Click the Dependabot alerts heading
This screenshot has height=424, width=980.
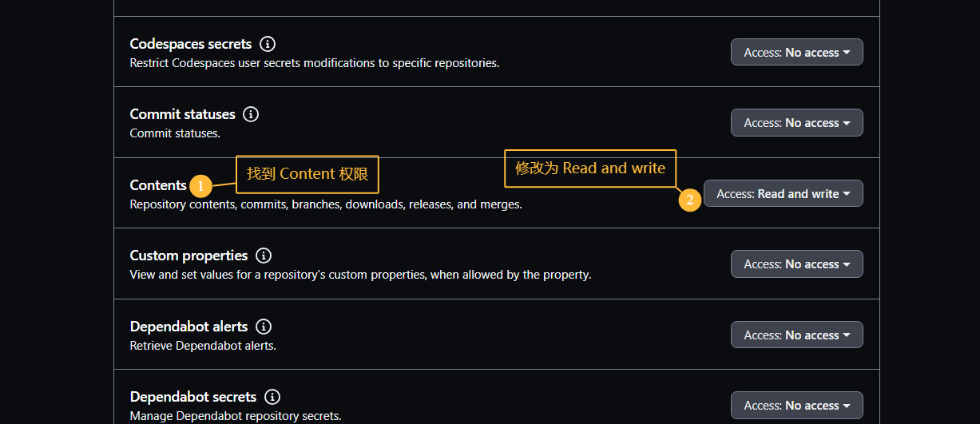coord(188,327)
